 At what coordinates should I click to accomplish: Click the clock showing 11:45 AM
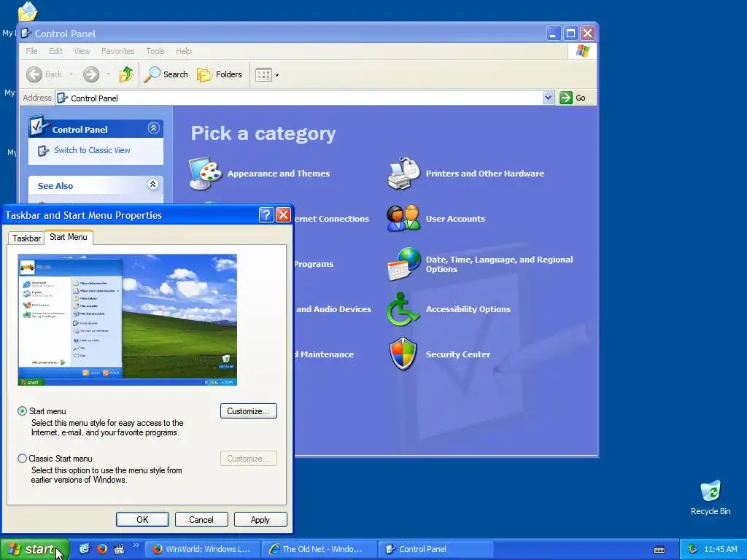[x=720, y=549]
